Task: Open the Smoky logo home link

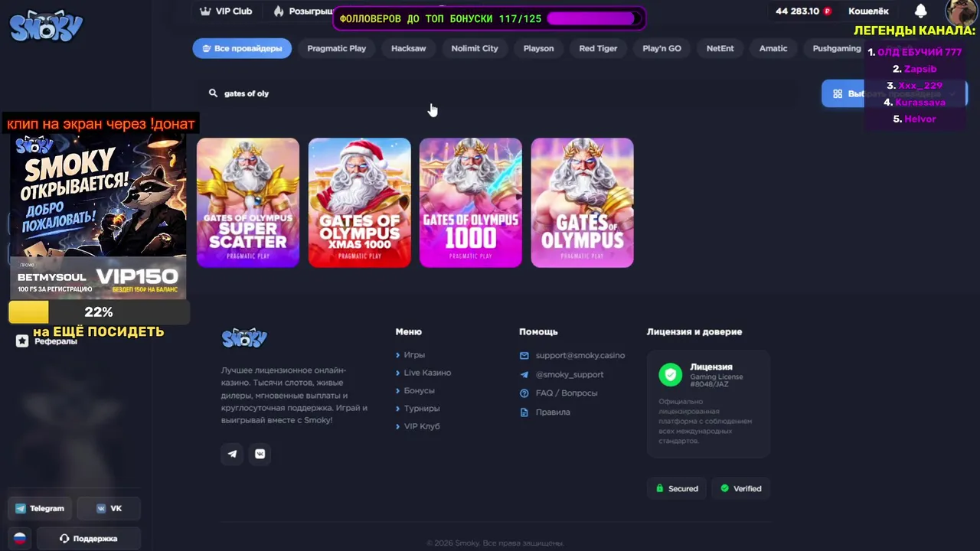Action: [x=46, y=27]
